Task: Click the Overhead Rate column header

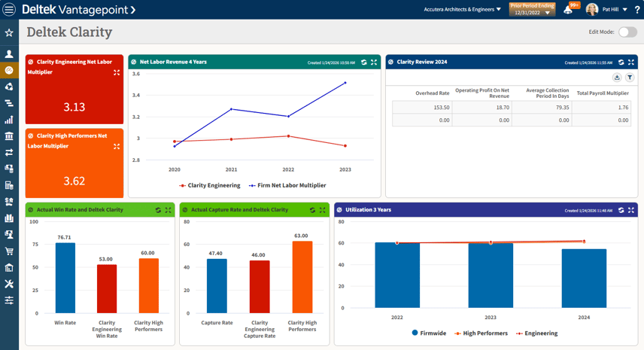Action: tap(433, 93)
